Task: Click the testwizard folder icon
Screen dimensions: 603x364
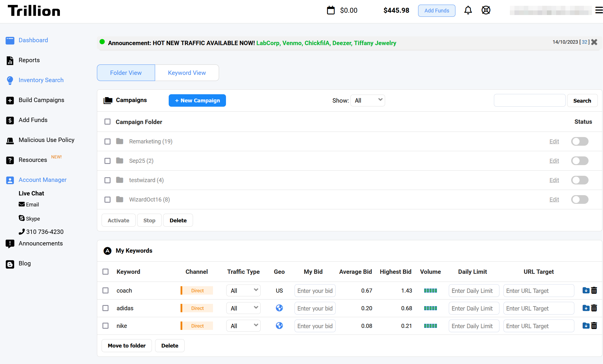Action: tap(120, 180)
